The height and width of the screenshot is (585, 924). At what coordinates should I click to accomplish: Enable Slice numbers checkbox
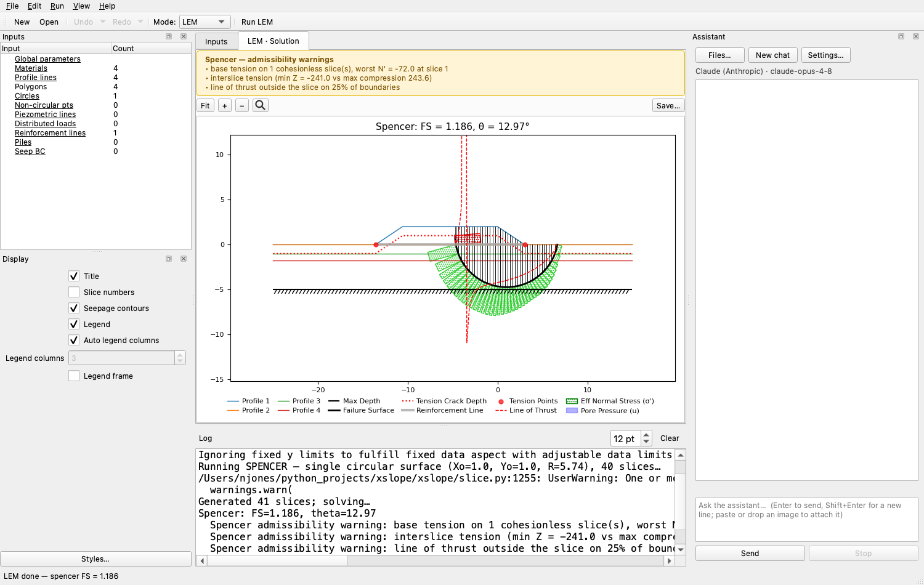click(74, 292)
